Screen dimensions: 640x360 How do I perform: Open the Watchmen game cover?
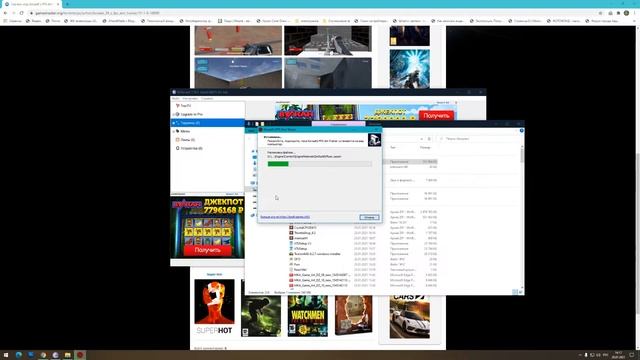click(x=308, y=316)
